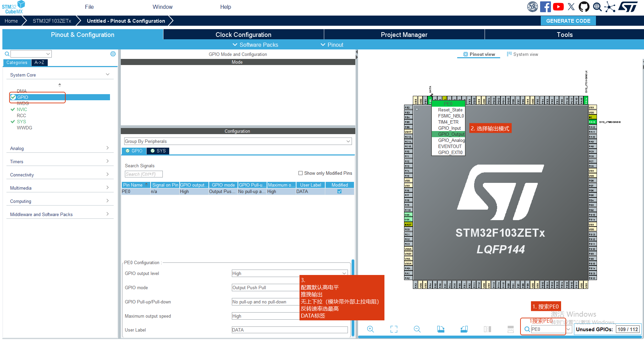Open Group By Peripherals dropdown
This screenshot has width=644, height=340.
coord(238,141)
